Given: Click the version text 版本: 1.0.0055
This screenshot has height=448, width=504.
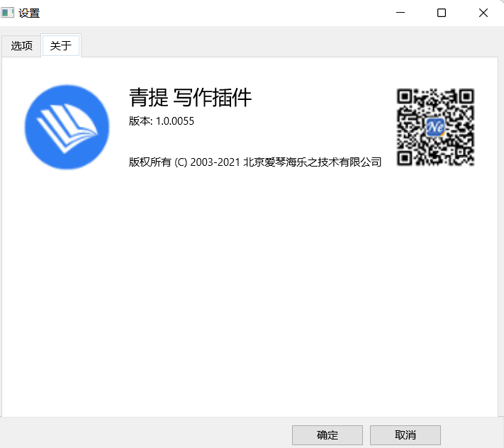Looking at the screenshot, I should tap(162, 121).
